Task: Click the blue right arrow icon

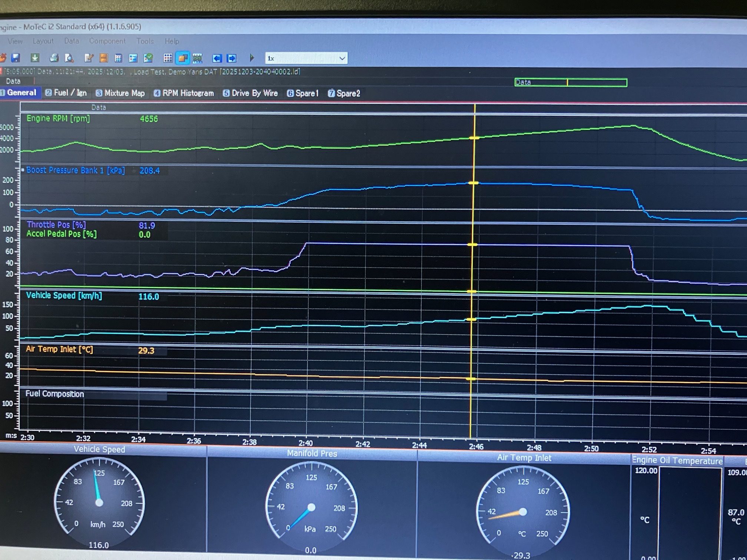Action: (232, 58)
